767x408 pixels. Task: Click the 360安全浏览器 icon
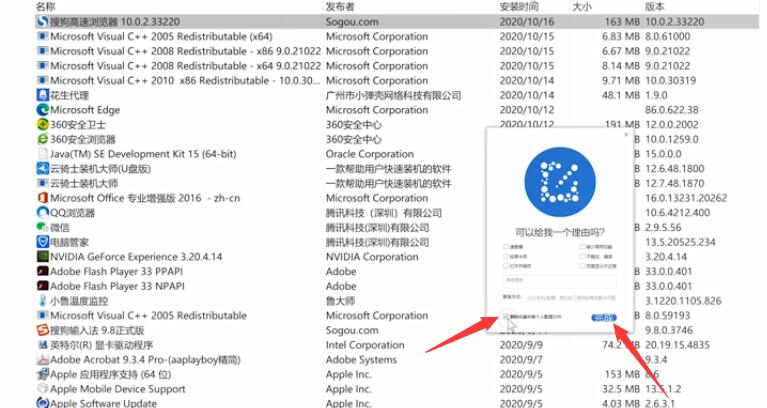coord(43,139)
